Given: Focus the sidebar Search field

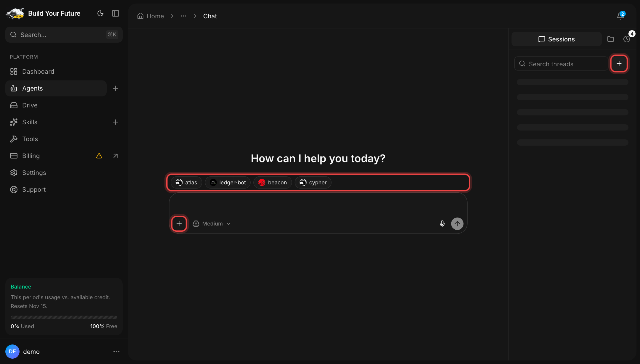Looking at the screenshot, I should (64, 35).
